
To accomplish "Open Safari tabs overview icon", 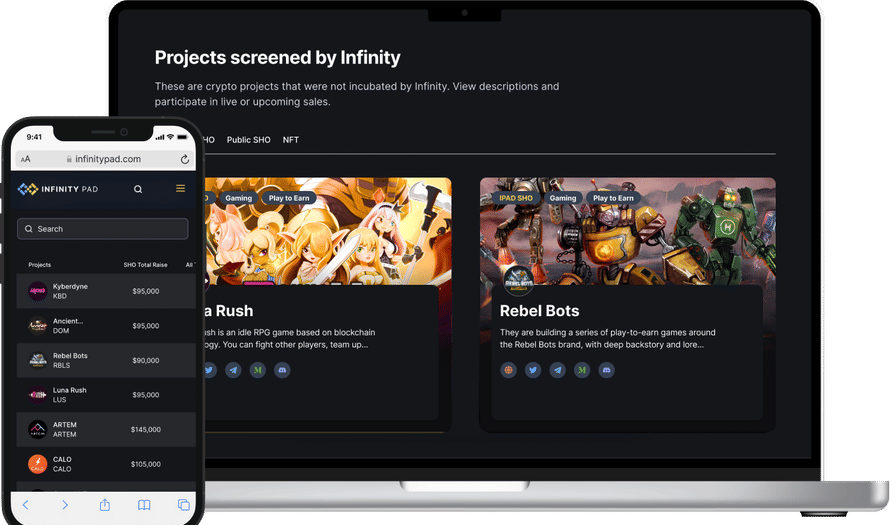I will (184, 505).
